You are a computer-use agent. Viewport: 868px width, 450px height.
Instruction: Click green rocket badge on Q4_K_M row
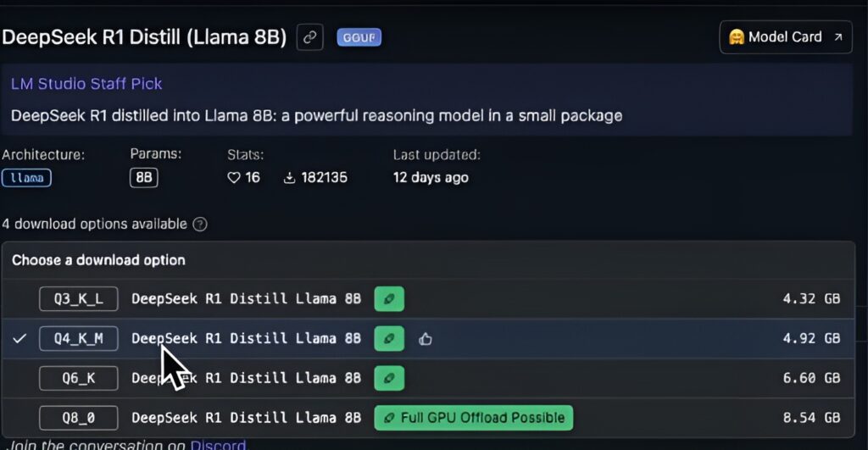pos(389,339)
